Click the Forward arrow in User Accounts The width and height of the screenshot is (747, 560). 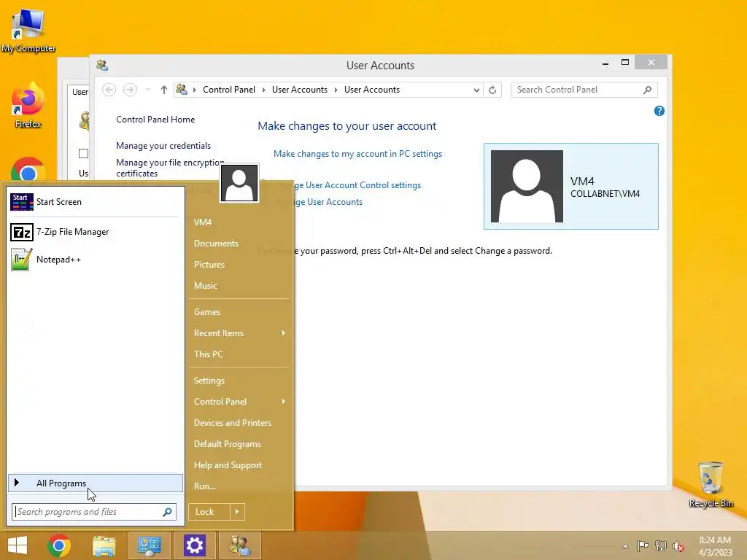[130, 90]
